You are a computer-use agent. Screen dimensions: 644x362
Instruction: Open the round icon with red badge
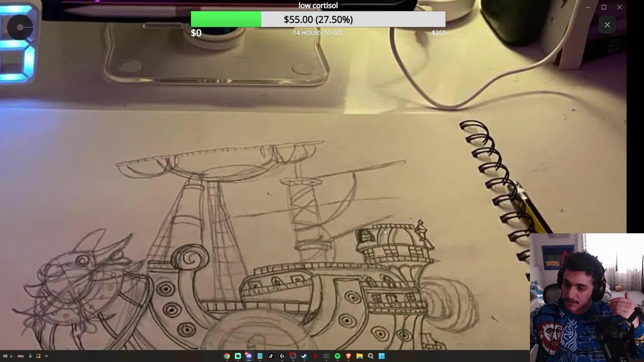click(x=293, y=356)
